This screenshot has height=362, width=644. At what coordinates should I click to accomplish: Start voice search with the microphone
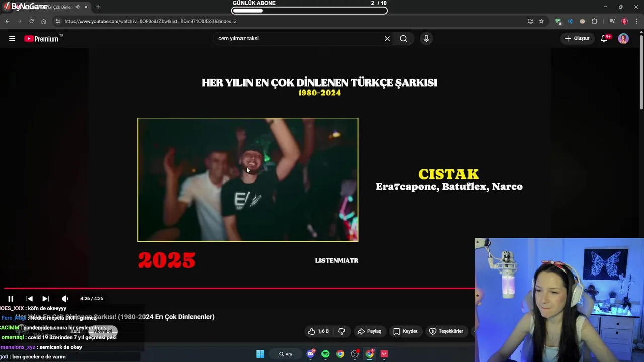click(426, 39)
